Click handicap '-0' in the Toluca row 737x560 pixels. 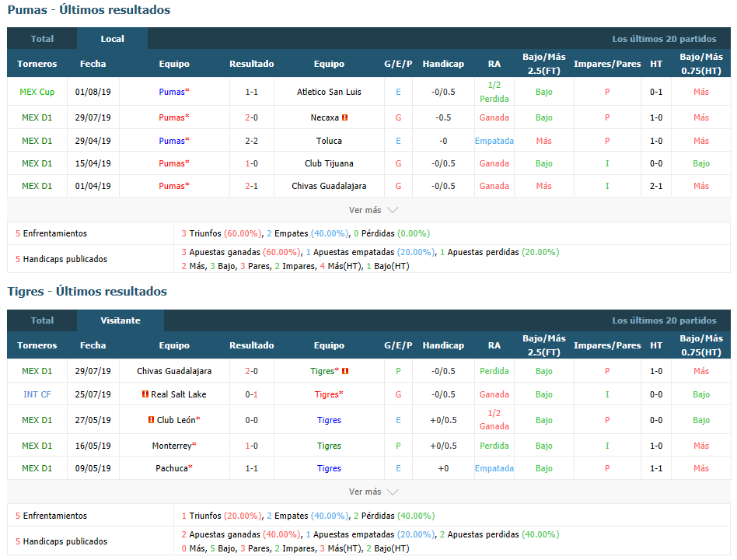tap(443, 141)
